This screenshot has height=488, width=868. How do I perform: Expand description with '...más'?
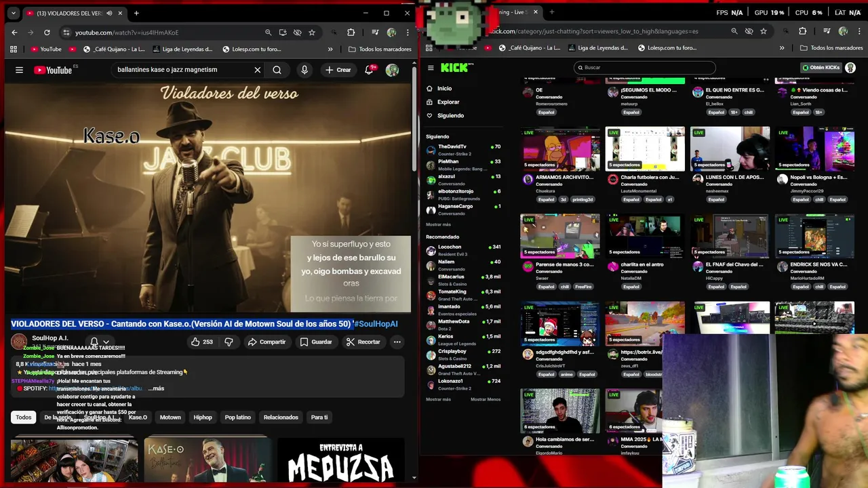click(x=155, y=388)
